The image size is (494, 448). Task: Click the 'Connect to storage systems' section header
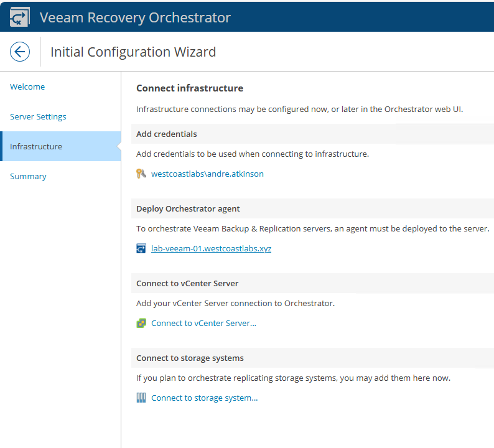tap(190, 358)
